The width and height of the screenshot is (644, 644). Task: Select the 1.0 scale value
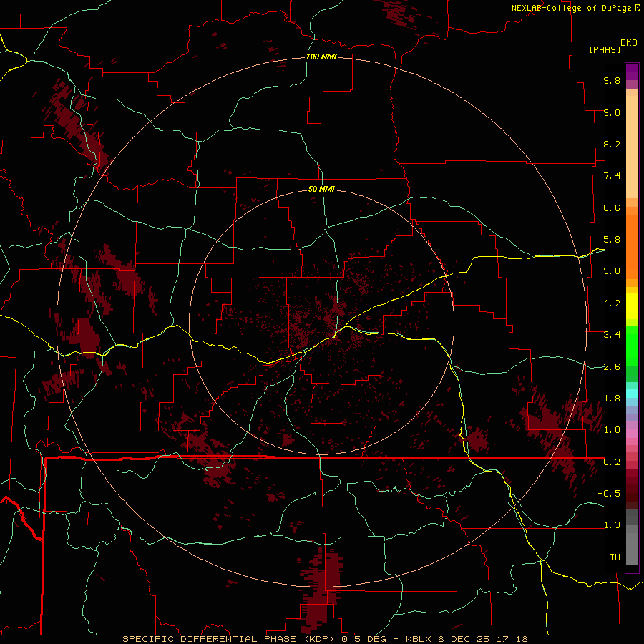click(612, 430)
